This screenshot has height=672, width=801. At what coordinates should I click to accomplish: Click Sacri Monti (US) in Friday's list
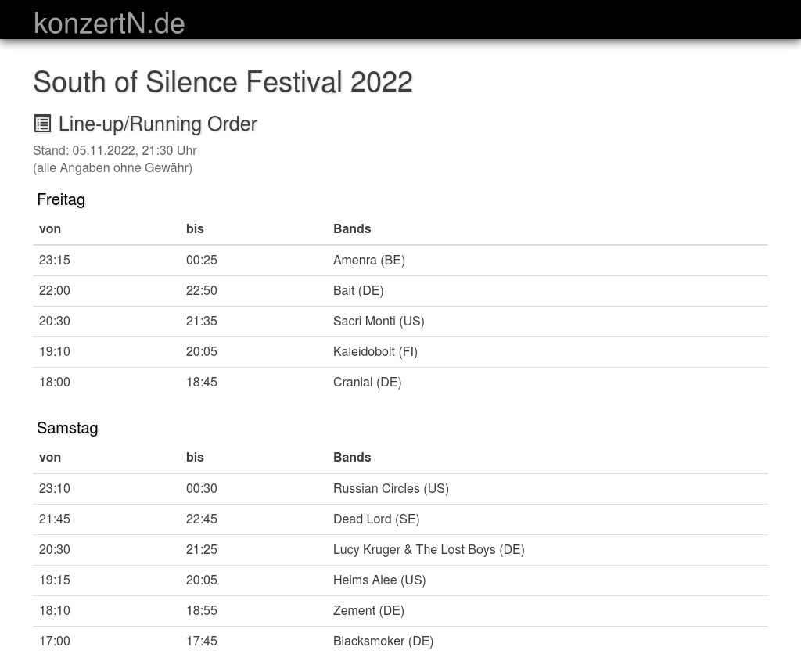(378, 322)
